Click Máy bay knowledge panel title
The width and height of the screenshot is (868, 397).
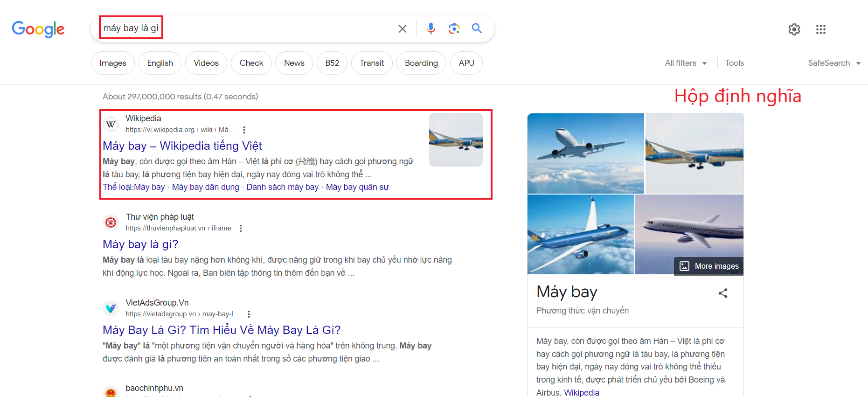[567, 292]
